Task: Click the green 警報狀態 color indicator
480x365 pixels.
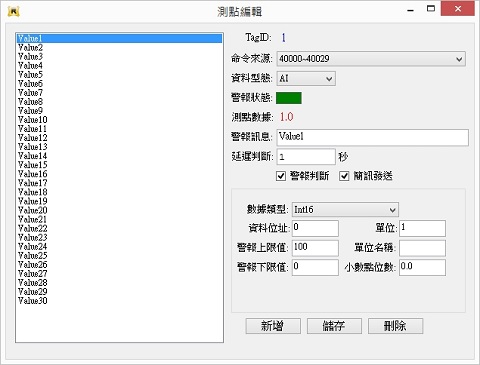Action: (x=289, y=98)
